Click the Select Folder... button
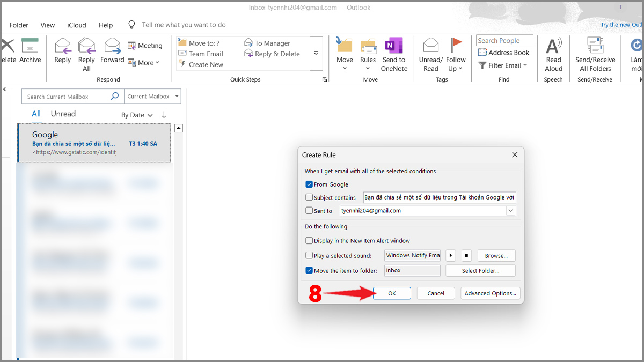644x362 pixels. point(480,270)
